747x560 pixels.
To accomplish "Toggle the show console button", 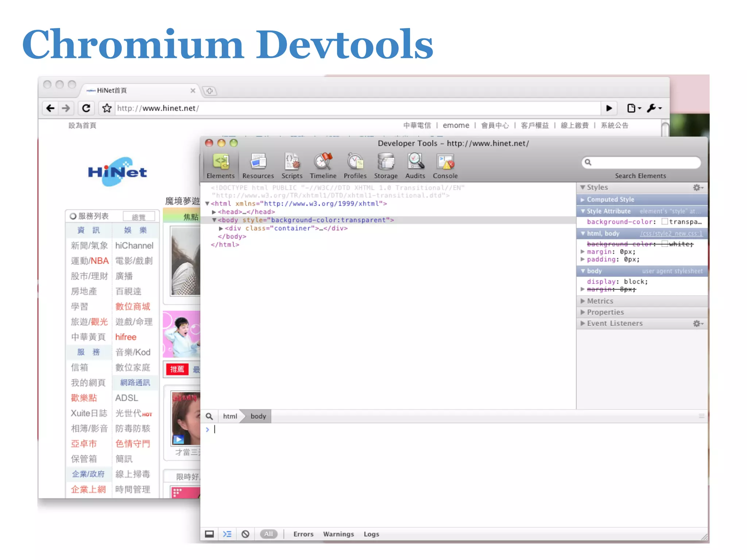I will (x=227, y=534).
